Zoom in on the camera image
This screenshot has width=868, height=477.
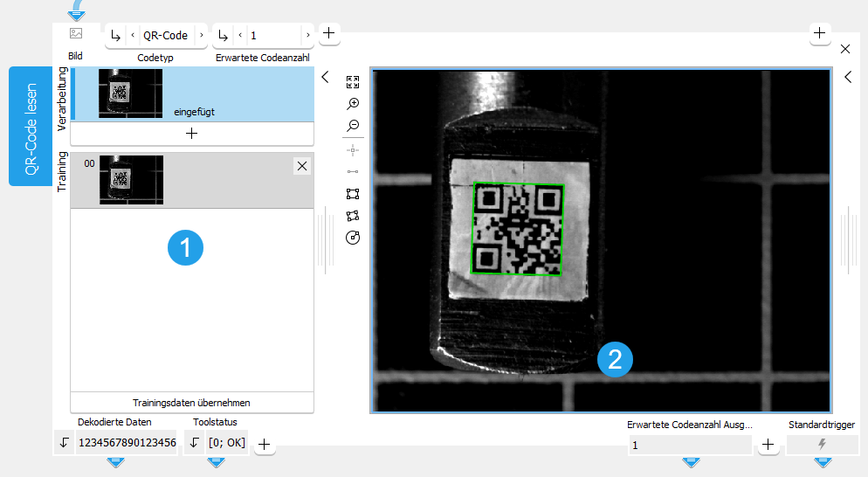[x=353, y=104]
